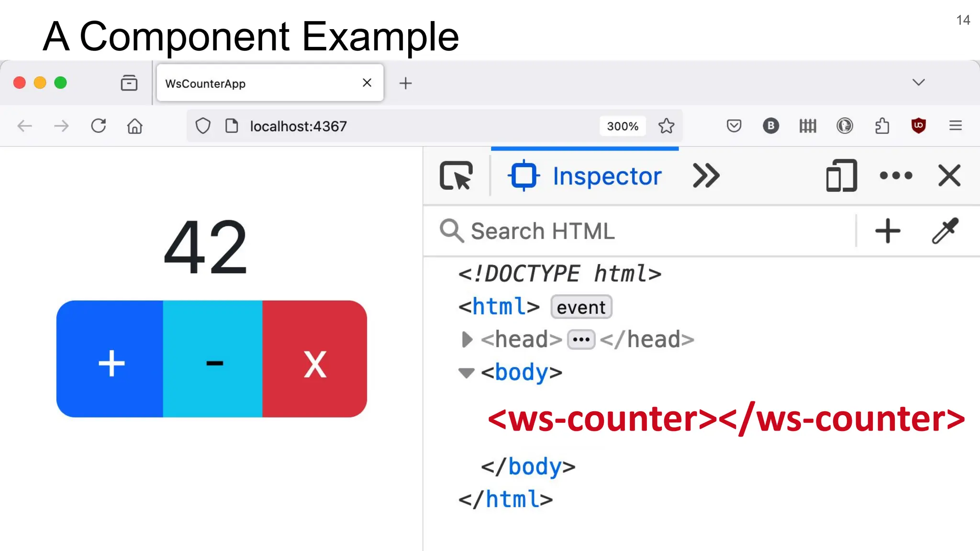Select the Inspector tab
980x551 pixels.
point(585,176)
